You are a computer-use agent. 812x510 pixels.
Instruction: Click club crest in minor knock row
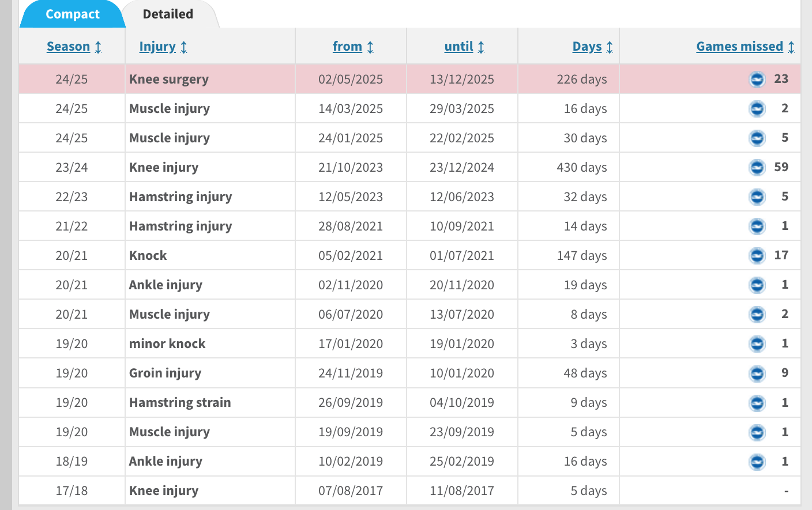pos(757,344)
